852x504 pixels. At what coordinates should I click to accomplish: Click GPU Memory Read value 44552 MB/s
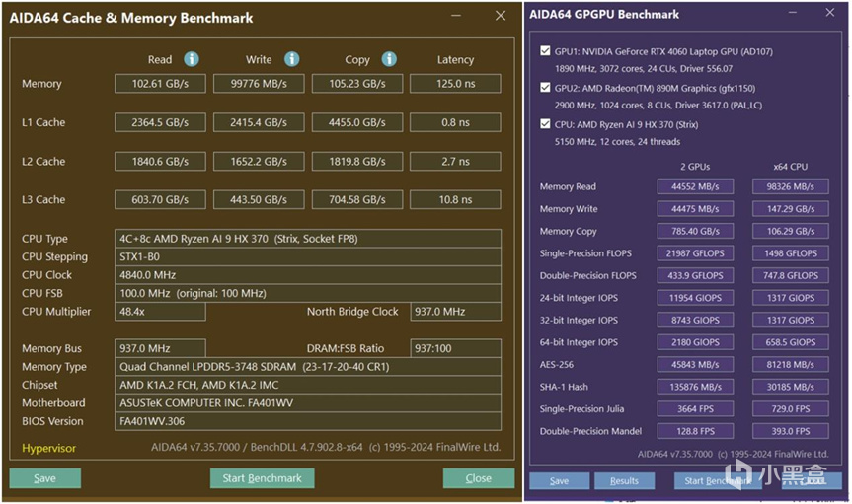[695, 186]
